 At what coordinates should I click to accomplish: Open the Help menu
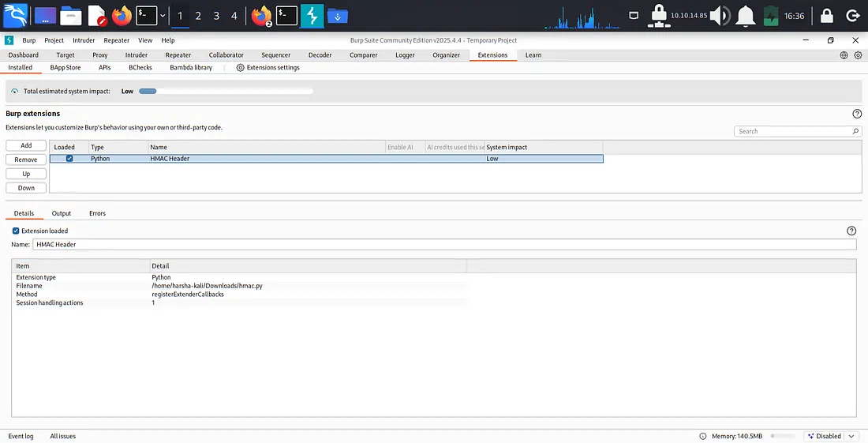(x=168, y=40)
